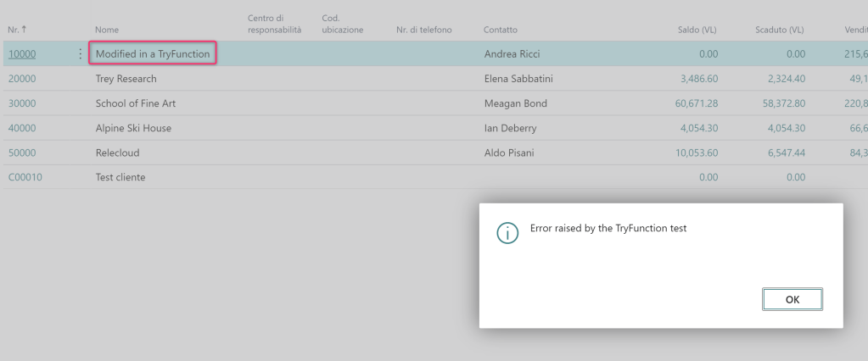Click the Trey Research name cell
The width and height of the screenshot is (868, 361).
point(126,79)
